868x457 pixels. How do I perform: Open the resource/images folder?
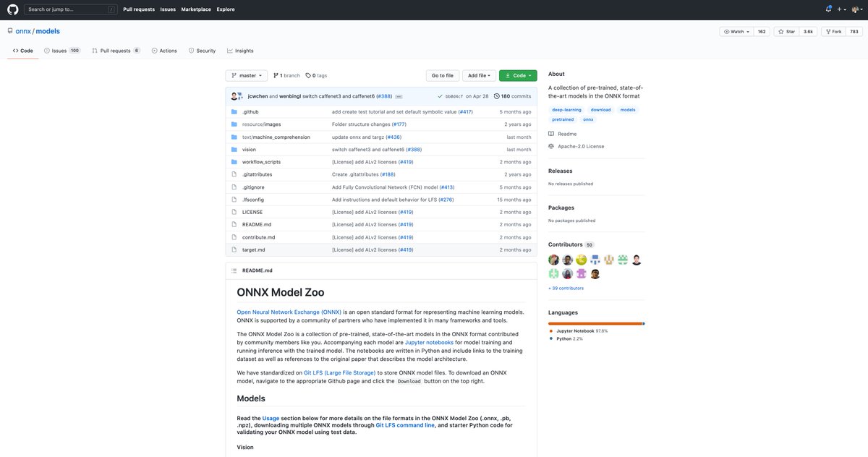(261, 124)
